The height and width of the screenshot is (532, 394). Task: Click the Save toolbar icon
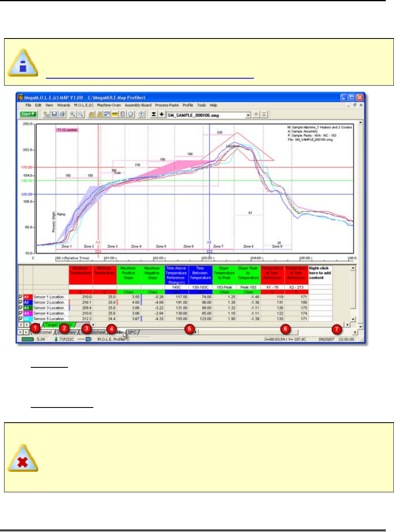tap(54, 115)
